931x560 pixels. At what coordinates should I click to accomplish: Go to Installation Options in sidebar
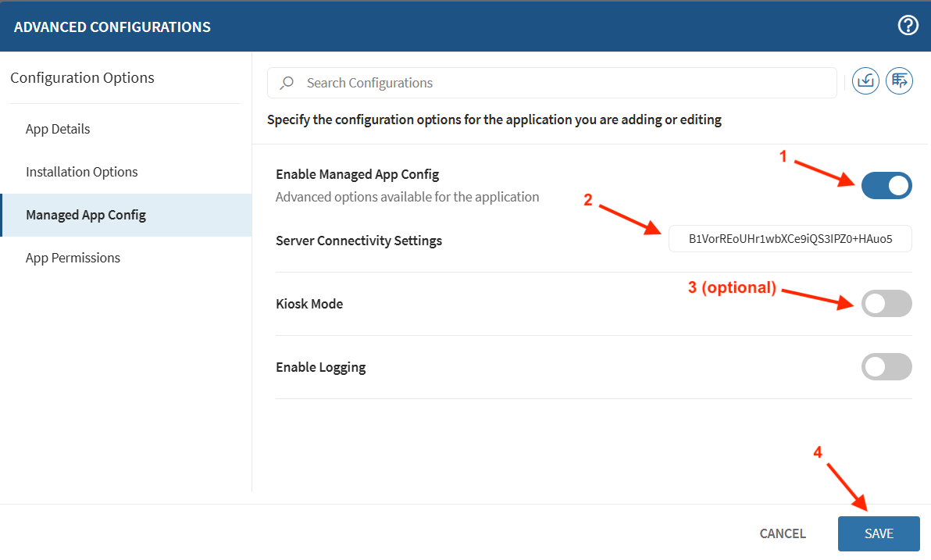[82, 172]
